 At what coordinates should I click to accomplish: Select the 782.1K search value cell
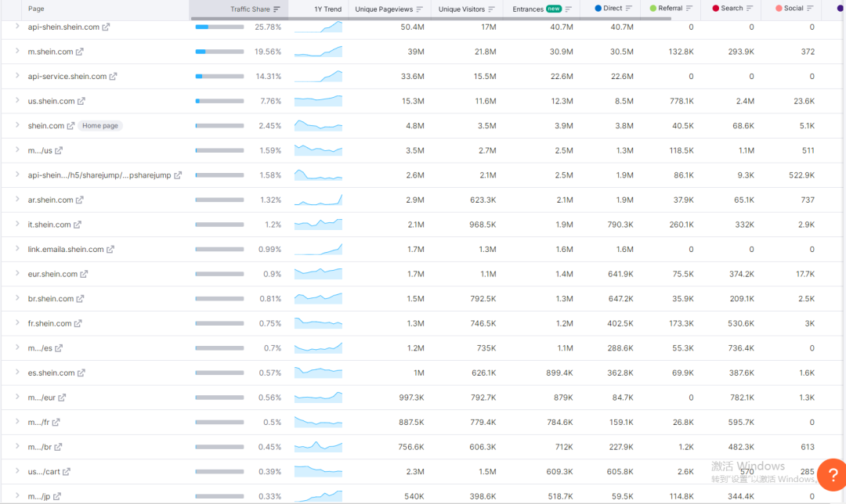741,398
